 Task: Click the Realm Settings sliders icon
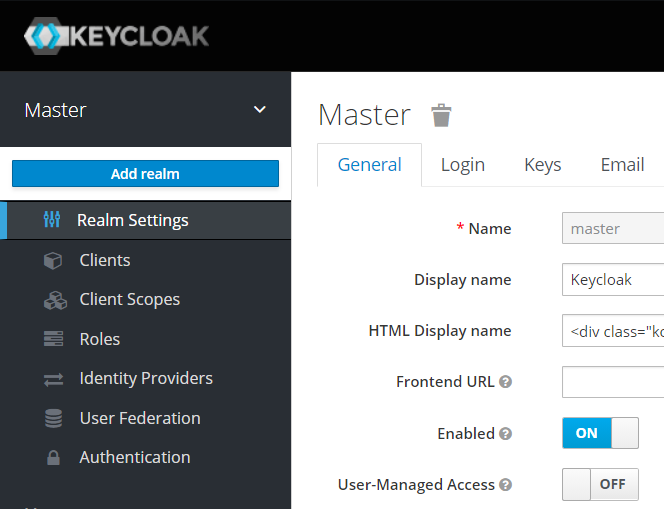pos(52,220)
